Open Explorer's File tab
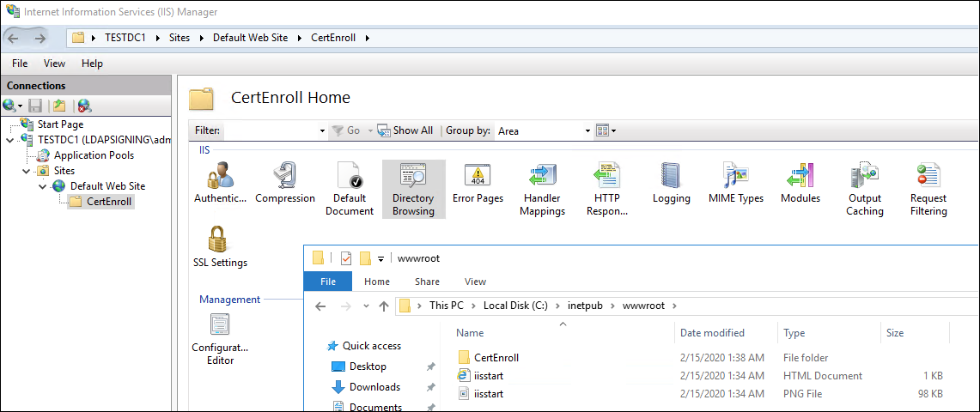 coord(328,282)
